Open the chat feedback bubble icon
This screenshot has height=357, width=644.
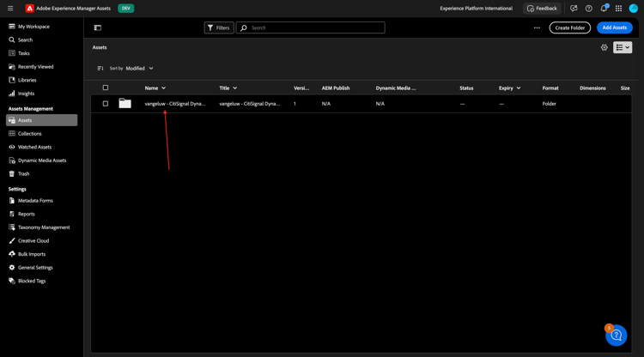click(x=574, y=9)
